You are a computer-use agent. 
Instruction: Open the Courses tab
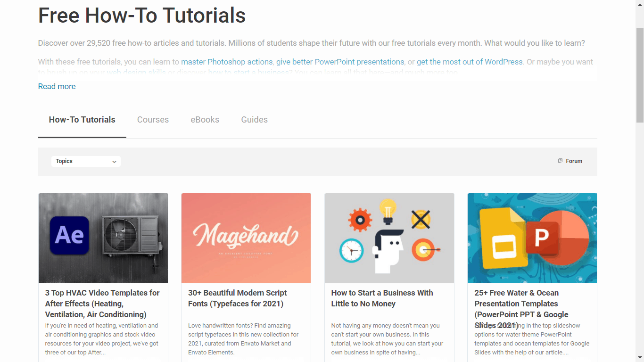(x=153, y=120)
